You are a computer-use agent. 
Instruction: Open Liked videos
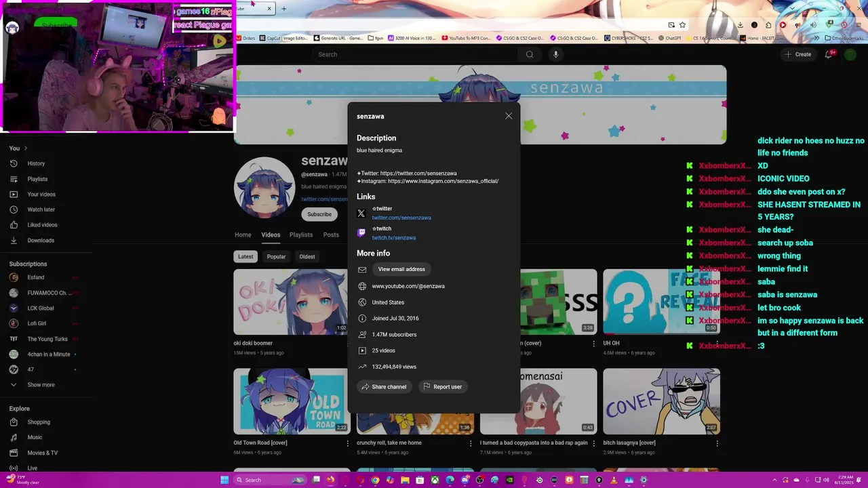(x=42, y=225)
